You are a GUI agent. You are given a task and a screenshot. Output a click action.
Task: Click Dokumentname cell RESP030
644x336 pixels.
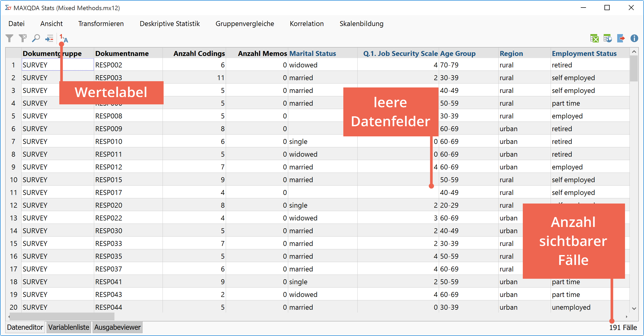[x=128, y=231]
